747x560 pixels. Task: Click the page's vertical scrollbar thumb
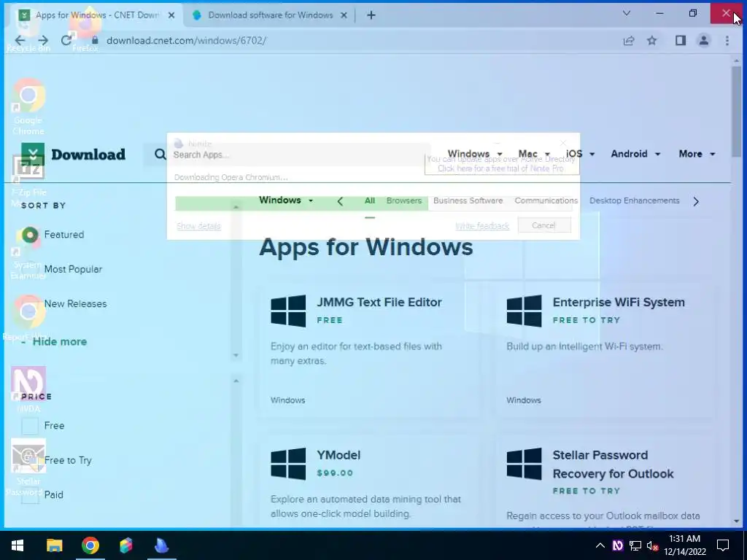[x=737, y=112]
